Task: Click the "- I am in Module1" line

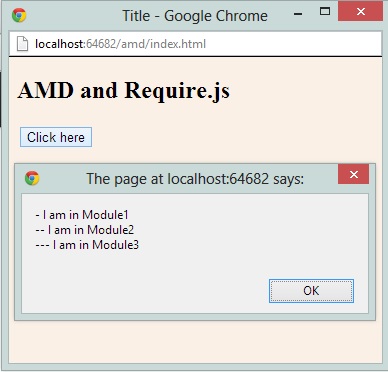Action: pos(82,215)
